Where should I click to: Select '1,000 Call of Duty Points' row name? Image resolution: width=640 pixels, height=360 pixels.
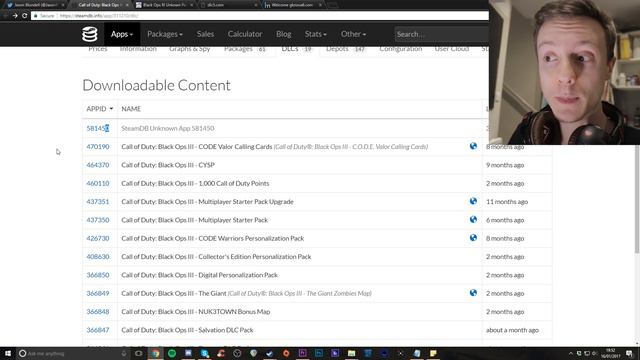[x=195, y=183]
